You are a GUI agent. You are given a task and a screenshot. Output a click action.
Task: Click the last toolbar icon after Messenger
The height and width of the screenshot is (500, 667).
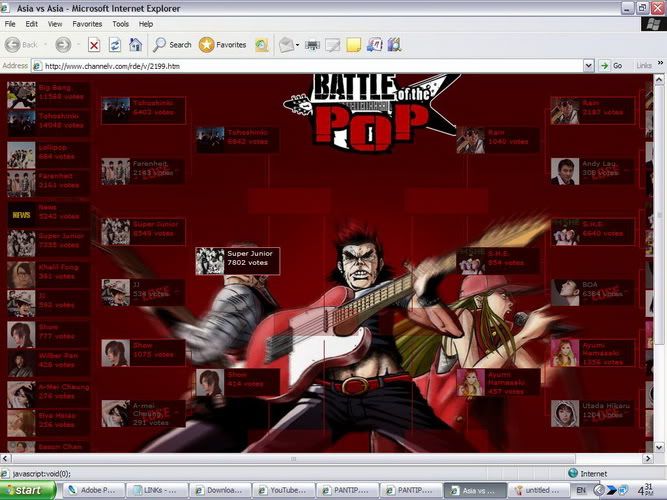pos(394,45)
